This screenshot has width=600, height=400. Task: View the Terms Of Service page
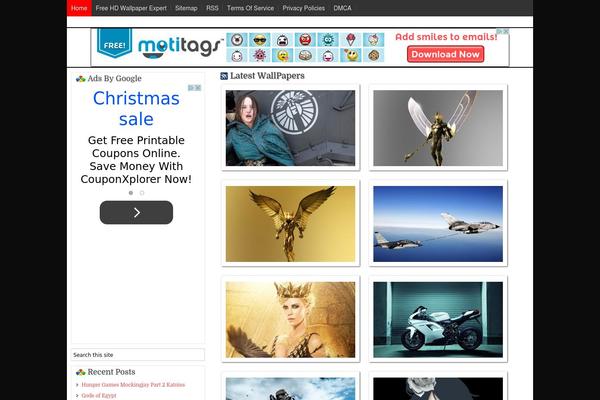(250, 8)
